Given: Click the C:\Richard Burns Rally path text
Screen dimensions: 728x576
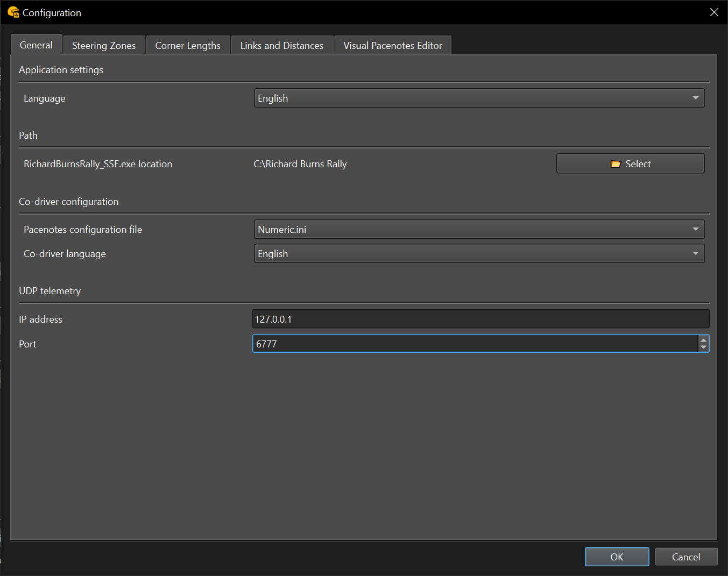Looking at the screenshot, I should 300,164.
